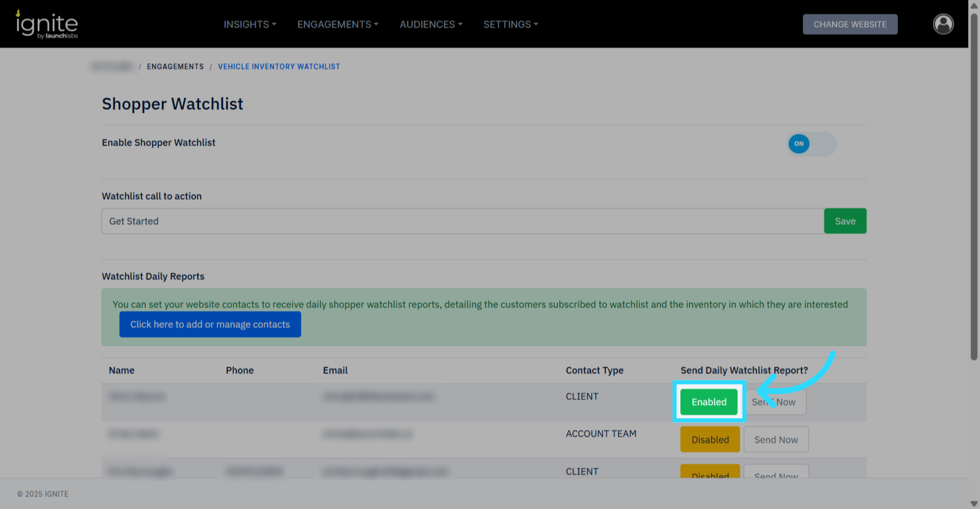The image size is (980, 509).
Task: Click ENGAGEMENTS breadcrumb link
Action: (x=175, y=67)
